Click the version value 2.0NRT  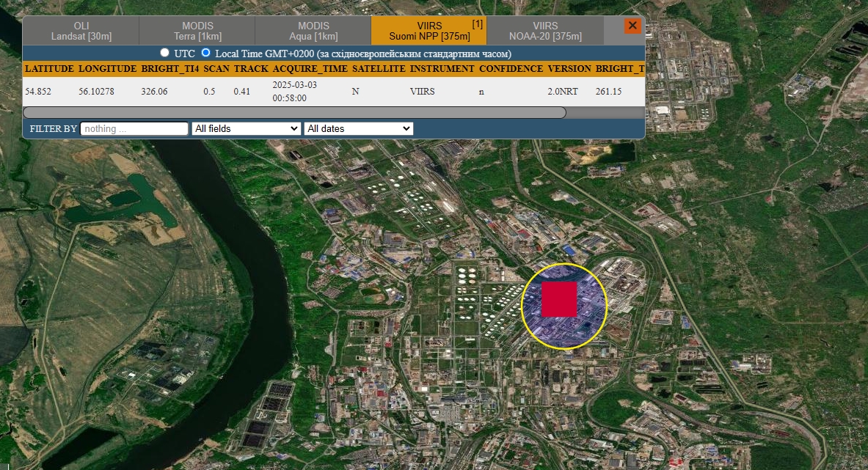[563, 91]
